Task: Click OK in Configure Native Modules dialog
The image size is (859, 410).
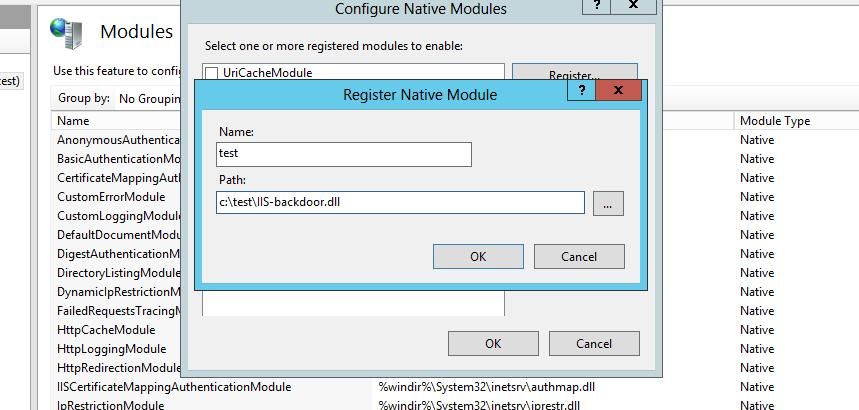Action: tap(493, 344)
